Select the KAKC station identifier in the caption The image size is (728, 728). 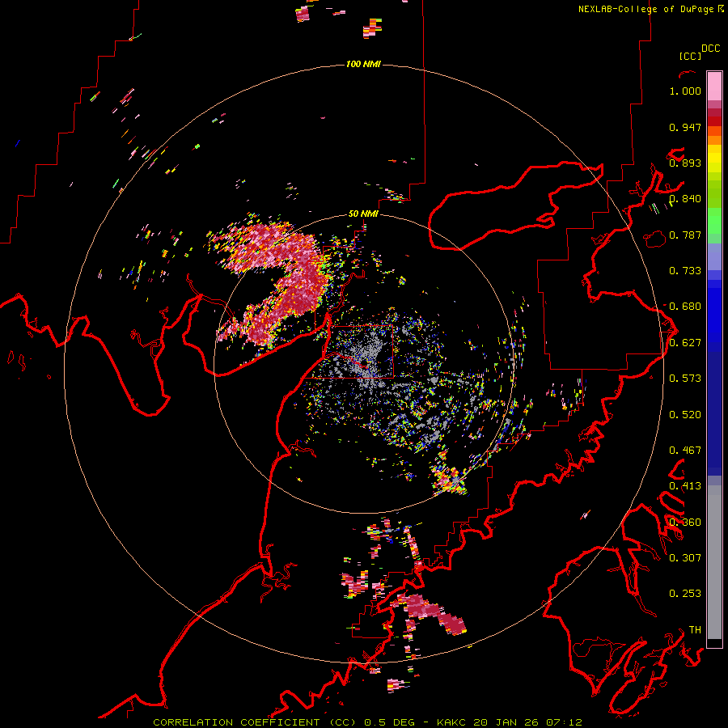pyautogui.click(x=452, y=722)
